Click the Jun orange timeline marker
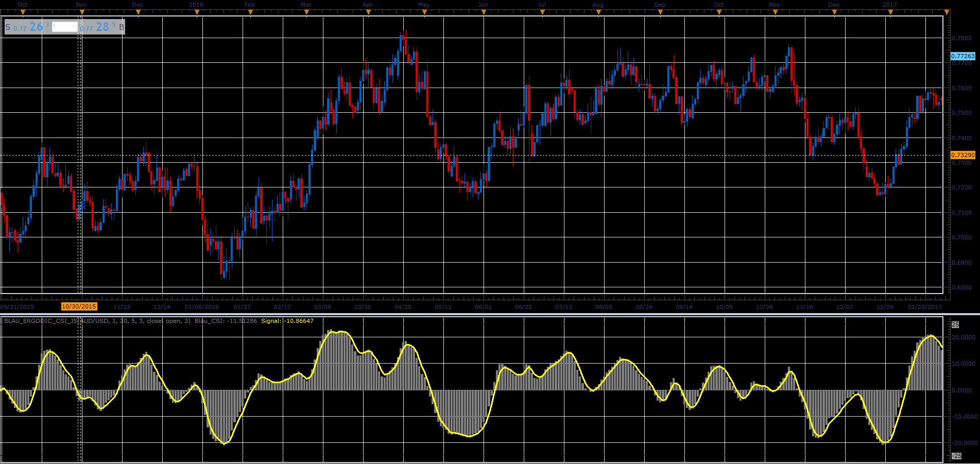The image size is (980, 464). pyautogui.click(x=484, y=12)
